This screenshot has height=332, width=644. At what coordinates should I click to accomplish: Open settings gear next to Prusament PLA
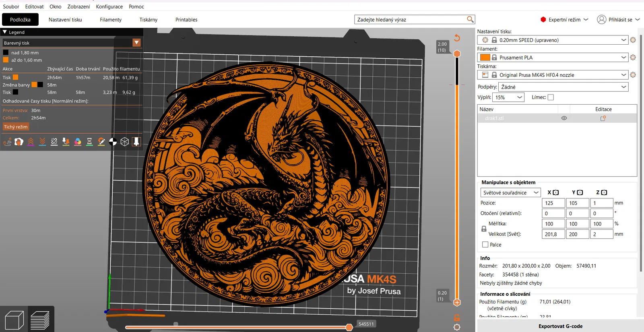[x=633, y=58]
